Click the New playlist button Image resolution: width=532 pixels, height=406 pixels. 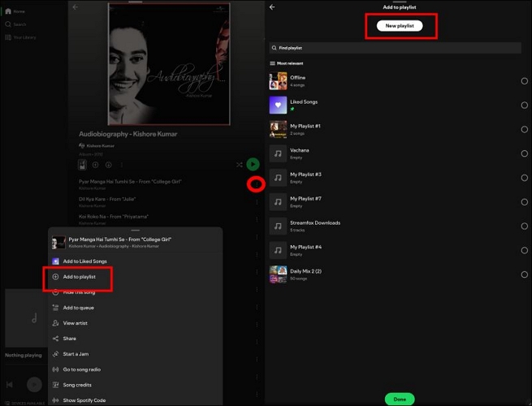400,26
